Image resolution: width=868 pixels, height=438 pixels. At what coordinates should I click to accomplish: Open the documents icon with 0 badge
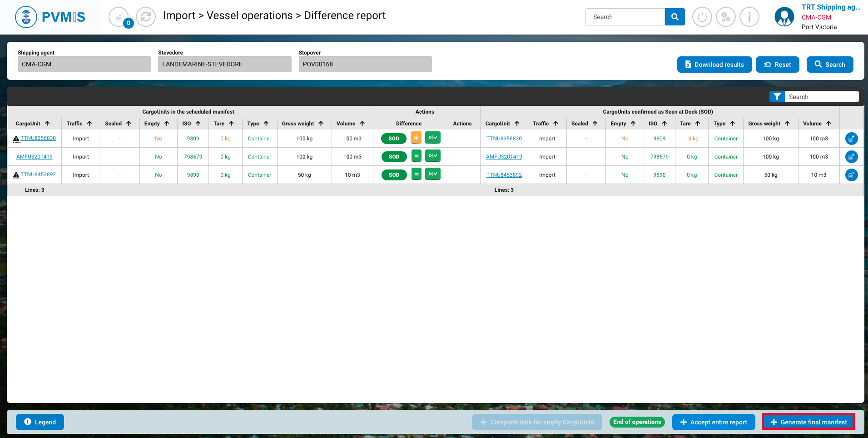point(119,17)
